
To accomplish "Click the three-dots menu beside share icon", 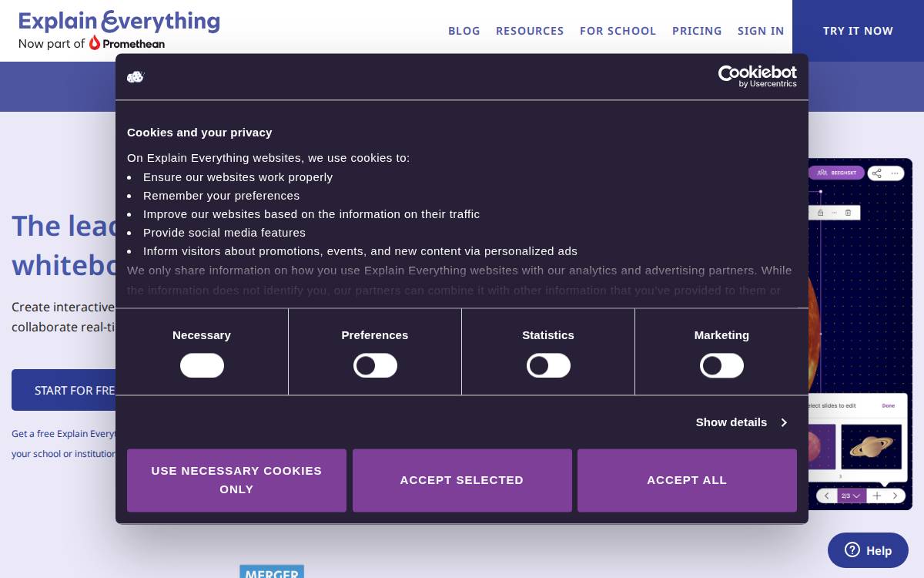I will pos(895,173).
